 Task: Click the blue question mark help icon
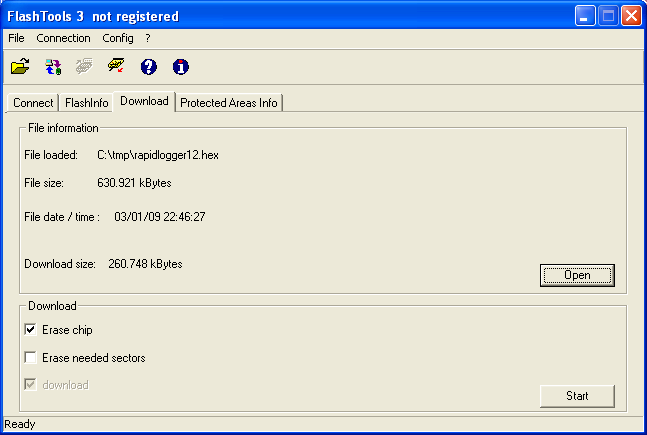click(149, 66)
